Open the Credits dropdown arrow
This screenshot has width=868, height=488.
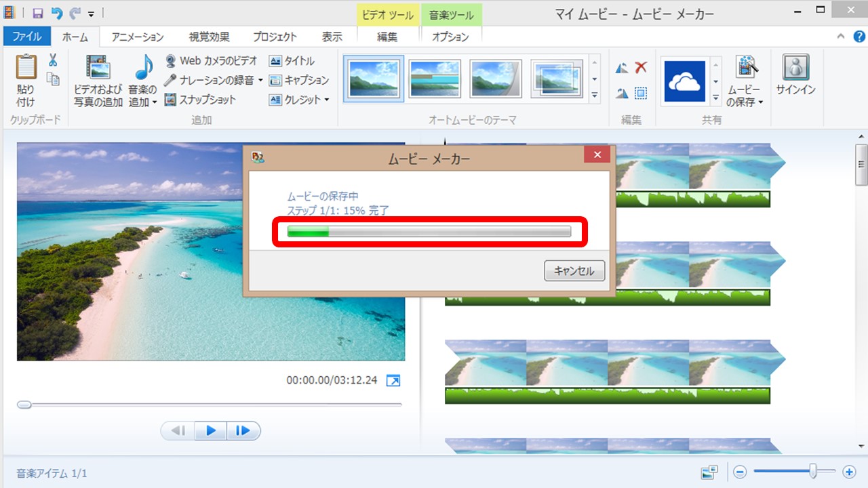click(326, 100)
